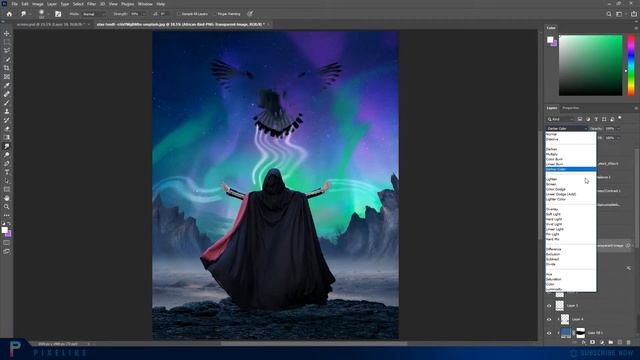The image size is (640, 360).
Task: Open the Kind filter dropdown in Layers
Action: [x=560, y=119]
